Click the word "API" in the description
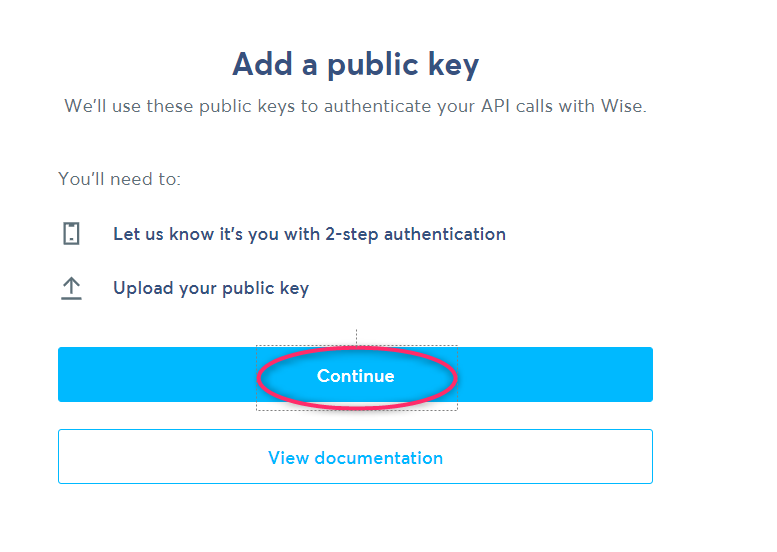Viewport: 777px width, 552px height. tap(496, 106)
